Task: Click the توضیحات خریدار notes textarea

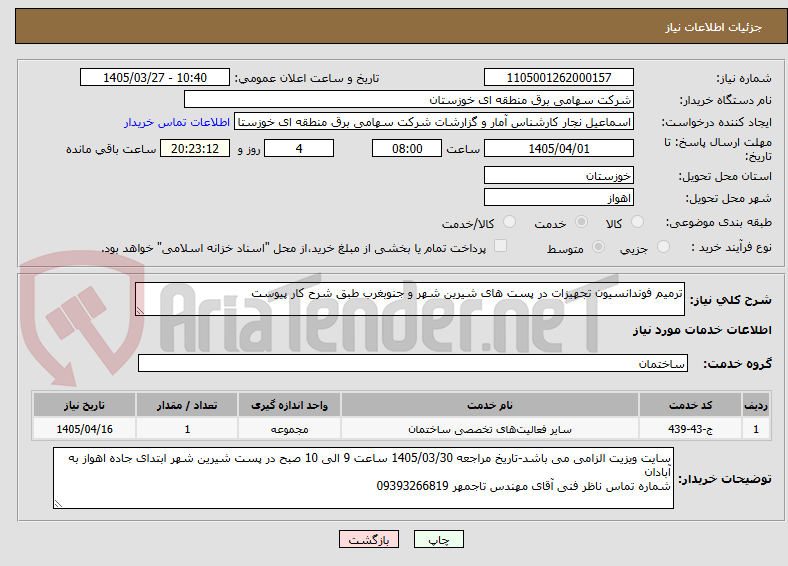Action: (363, 478)
